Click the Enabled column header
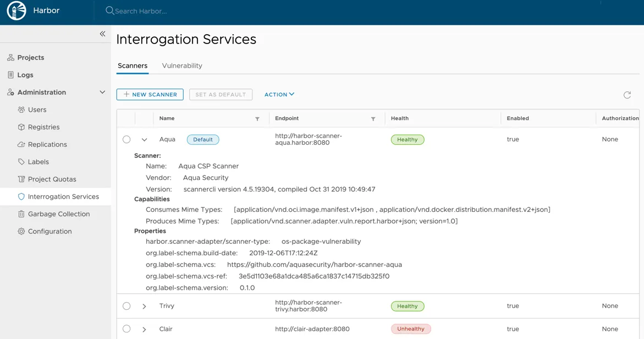Image resolution: width=644 pixels, height=339 pixels. [518, 118]
